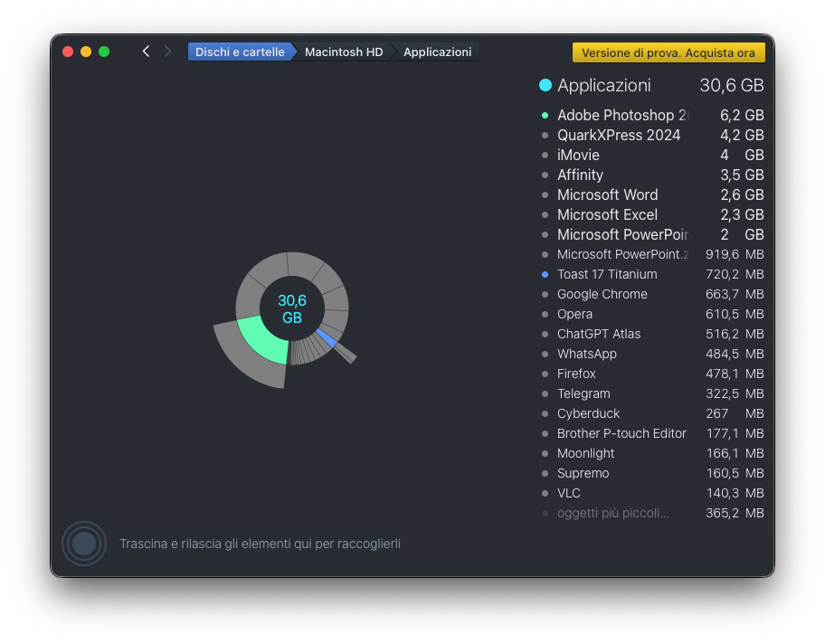Select the Applicazioni breadcrumb
Image resolution: width=825 pixels, height=644 pixels.
pos(437,52)
